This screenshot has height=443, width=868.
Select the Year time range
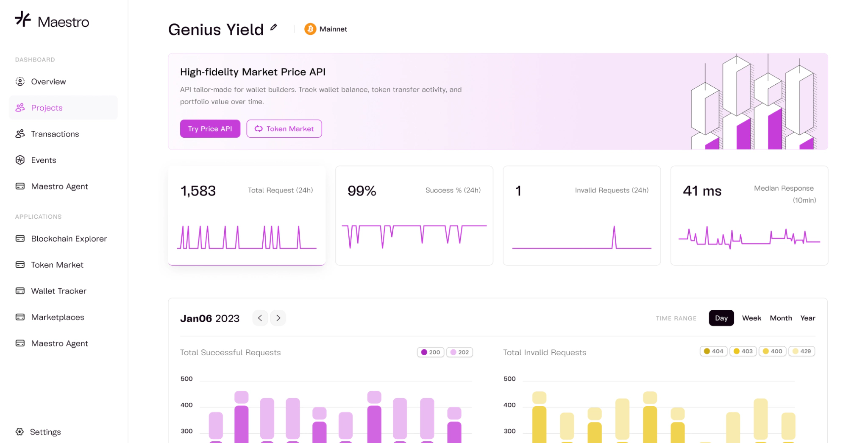click(x=807, y=318)
